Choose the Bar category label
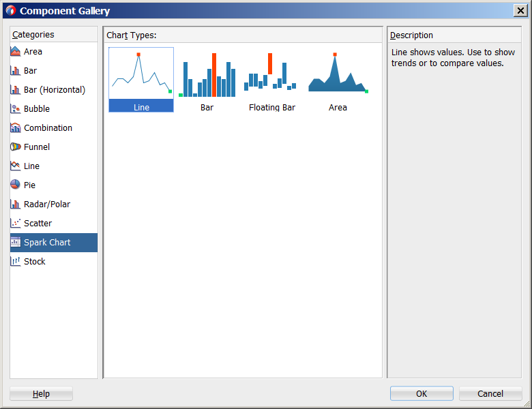 point(30,70)
